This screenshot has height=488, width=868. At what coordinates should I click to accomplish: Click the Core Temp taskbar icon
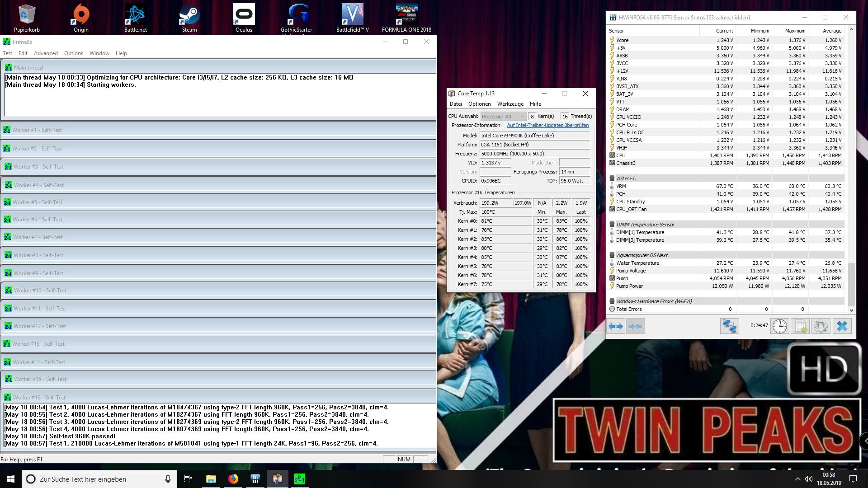coord(277,479)
